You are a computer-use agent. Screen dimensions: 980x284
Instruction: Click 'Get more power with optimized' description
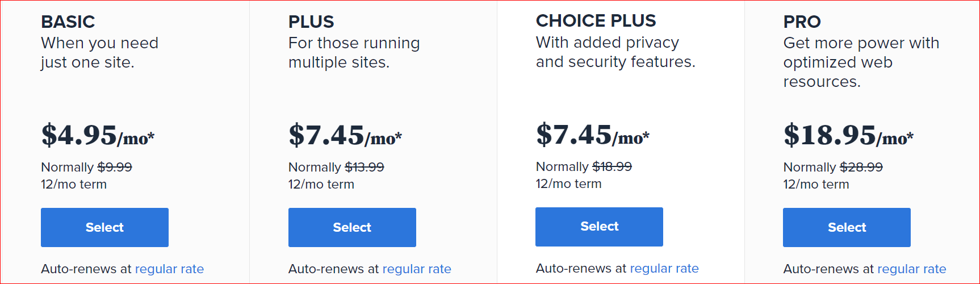point(861,62)
